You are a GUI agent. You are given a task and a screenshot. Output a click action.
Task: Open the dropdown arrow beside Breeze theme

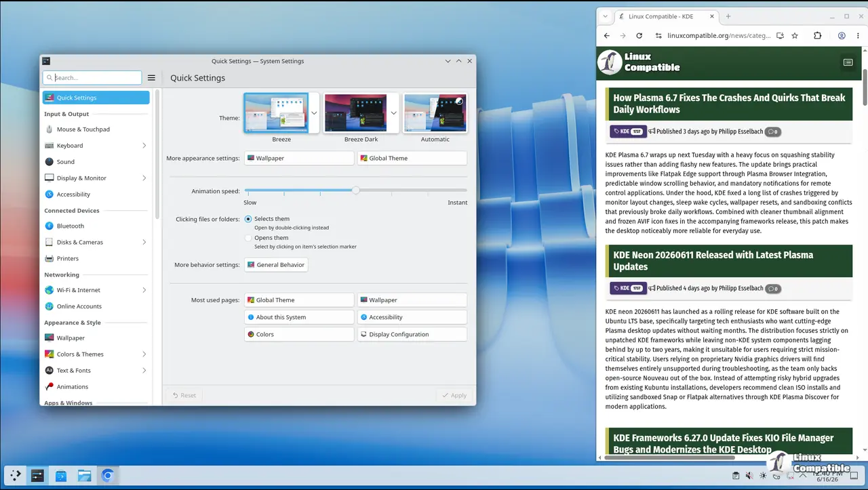[314, 113]
